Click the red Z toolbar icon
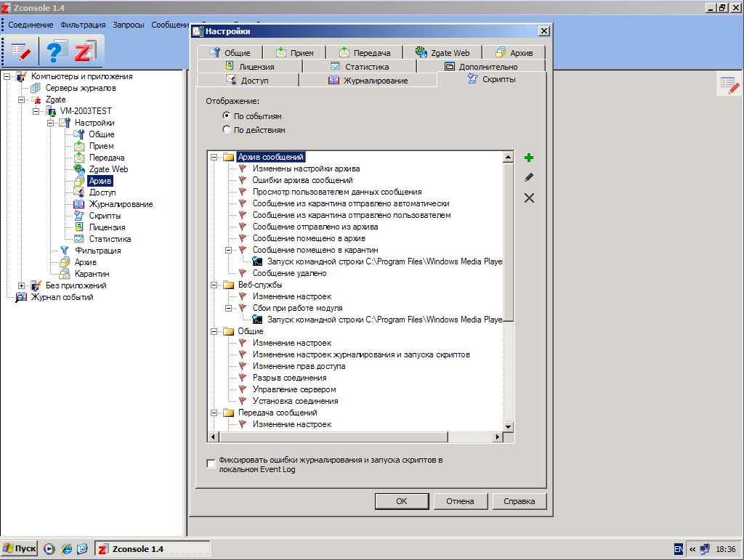This screenshot has height=560, width=744. click(x=85, y=52)
